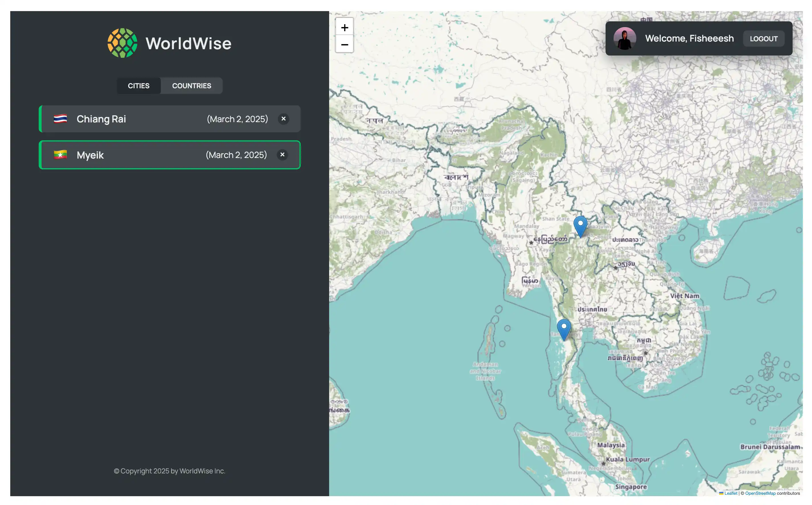Viewport: 812px width, 505px height.
Task: Click the map marker at Myeik coast
Action: 564,330
